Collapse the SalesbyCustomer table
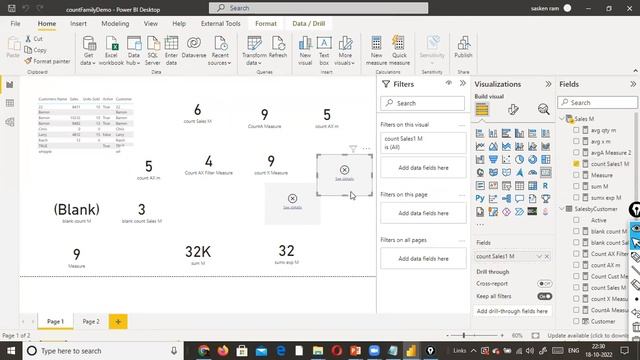The height and width of the screenshot is (360, 640). (x=562, y=209)
